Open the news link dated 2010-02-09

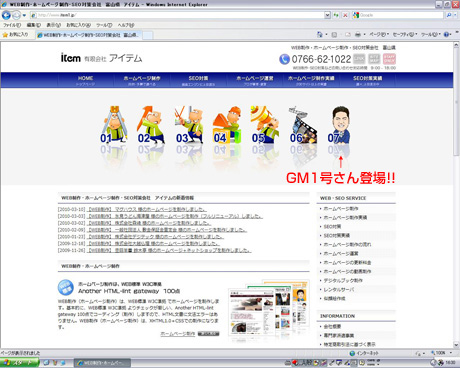(x=167, y=230)
